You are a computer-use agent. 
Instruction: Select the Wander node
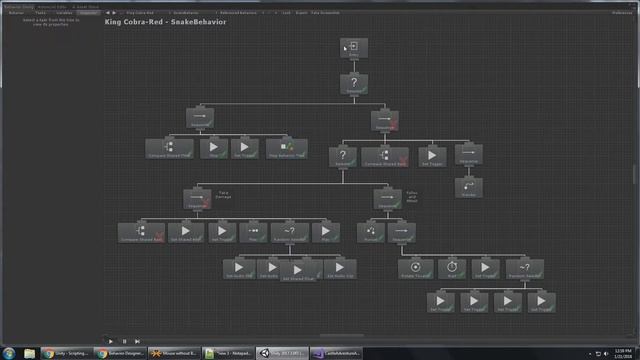[469, 188]
